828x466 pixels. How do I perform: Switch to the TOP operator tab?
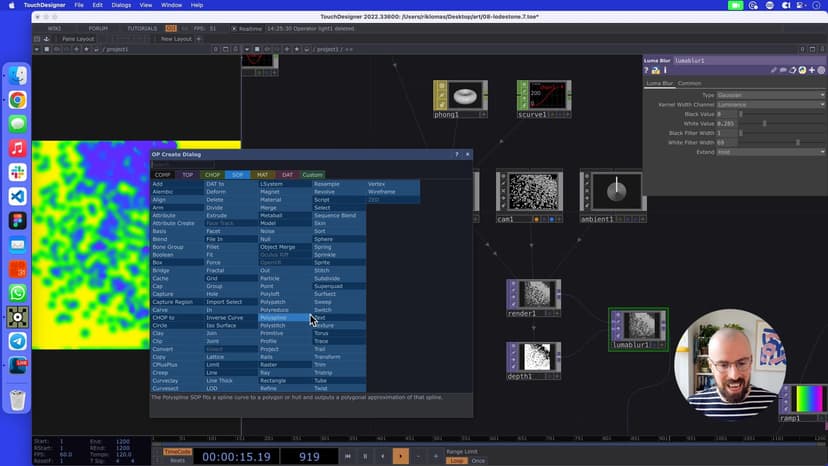click(x=187, y=175)
